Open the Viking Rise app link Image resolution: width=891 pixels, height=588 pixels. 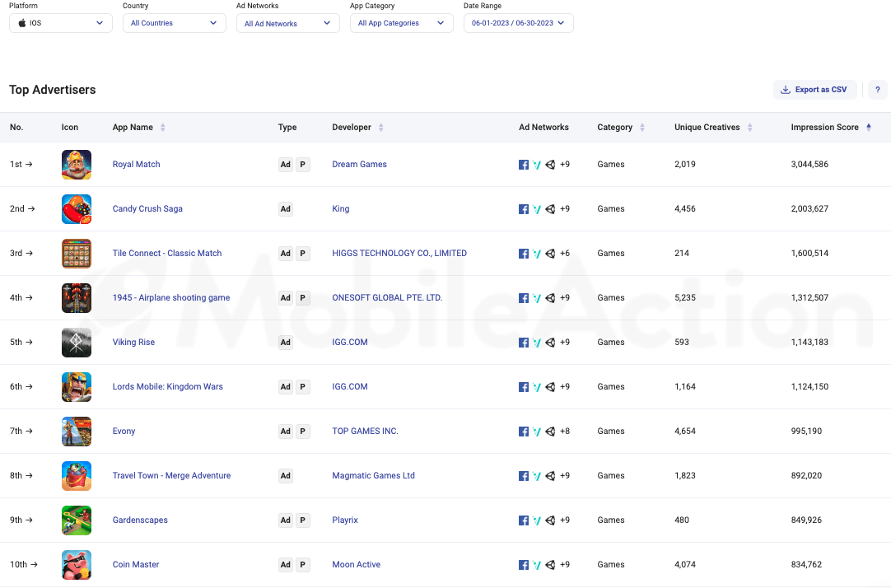pos(133,342)
